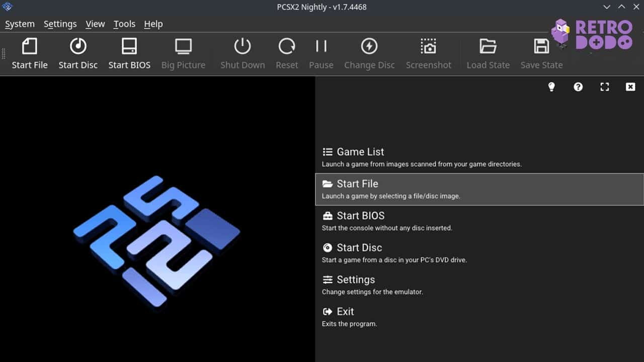Screen dimensions: 644x362
Task: Select the highlighted Start File entry
Action: pos(479,190)
